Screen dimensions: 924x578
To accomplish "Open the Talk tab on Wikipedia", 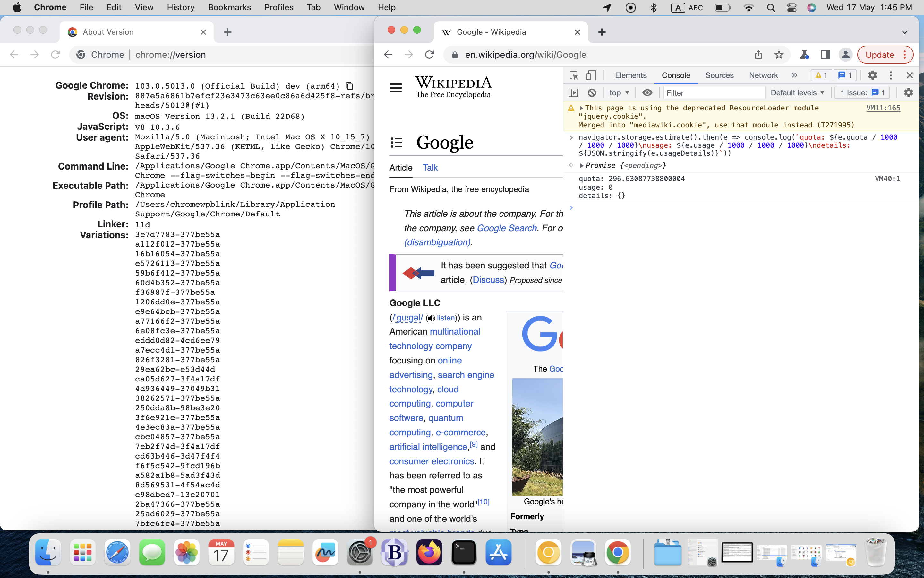I will [x=430, y=167].
